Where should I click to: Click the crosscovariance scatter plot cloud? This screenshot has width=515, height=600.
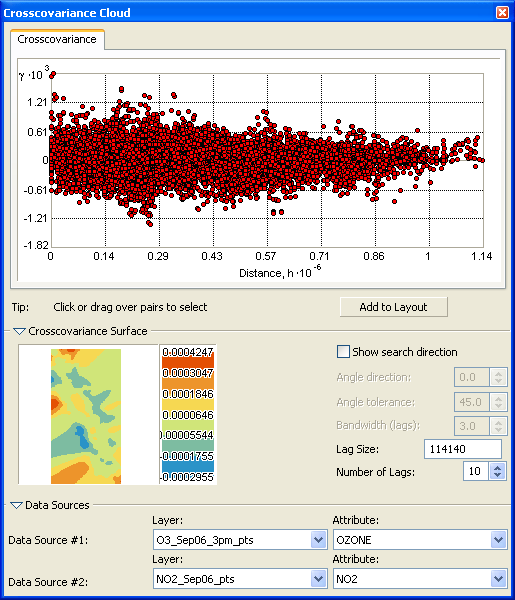267,160
